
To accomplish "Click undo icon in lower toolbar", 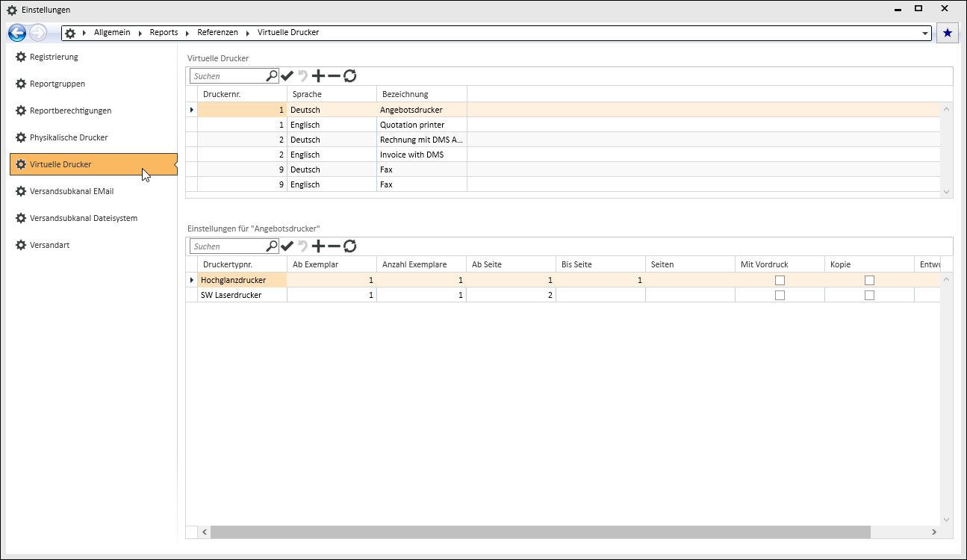I will [302, 246].
